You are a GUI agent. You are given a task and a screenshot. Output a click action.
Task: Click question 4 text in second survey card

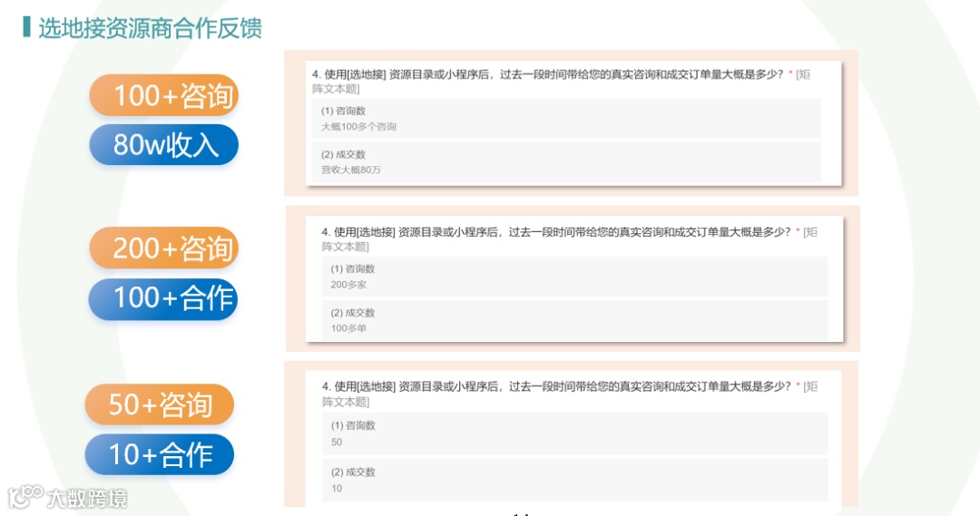[x=570, y=239]
